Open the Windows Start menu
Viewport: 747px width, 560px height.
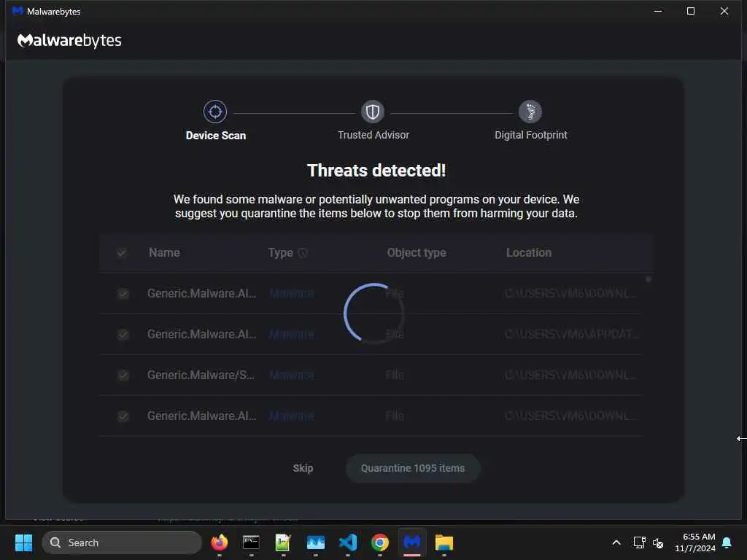23,542
